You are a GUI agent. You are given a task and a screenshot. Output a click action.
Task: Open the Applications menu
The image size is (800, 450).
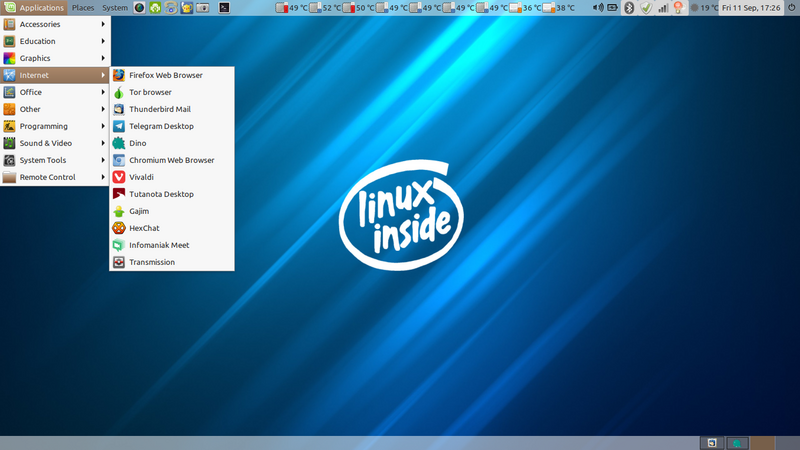pos(34,8)
